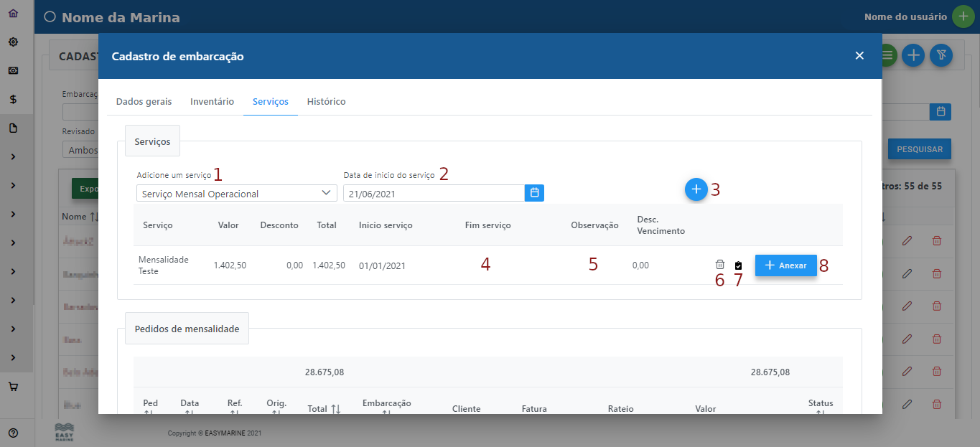This screenshot has height=447, width=980.
Task: Open the Inventário tab
Action: point(212,101)
